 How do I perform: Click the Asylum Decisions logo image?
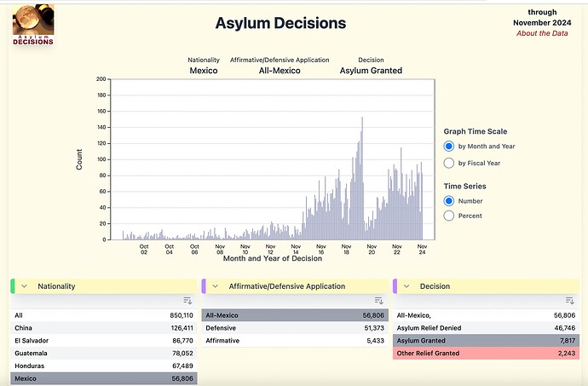point(33,25)
